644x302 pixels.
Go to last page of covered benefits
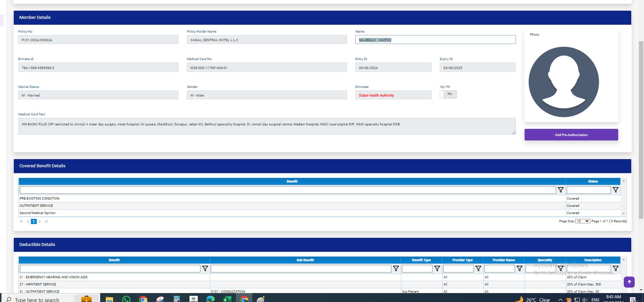click(46, 222)
